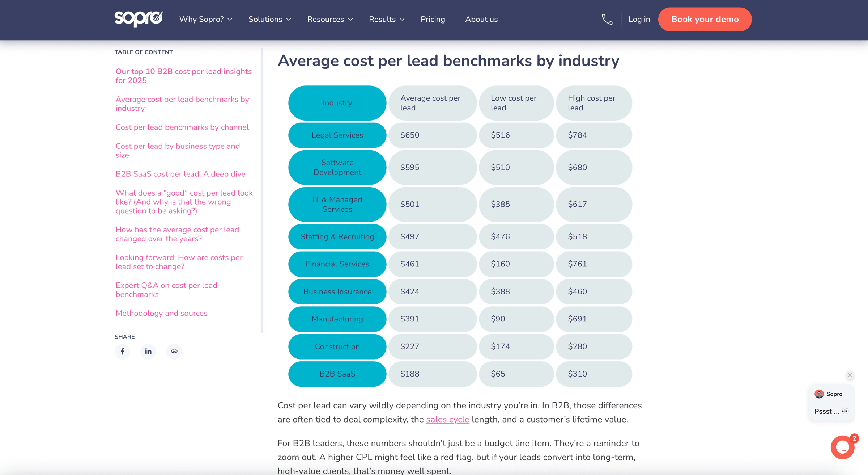Expand the Solutions dropdown menu
868x475 pixels.
pos(269,19)
